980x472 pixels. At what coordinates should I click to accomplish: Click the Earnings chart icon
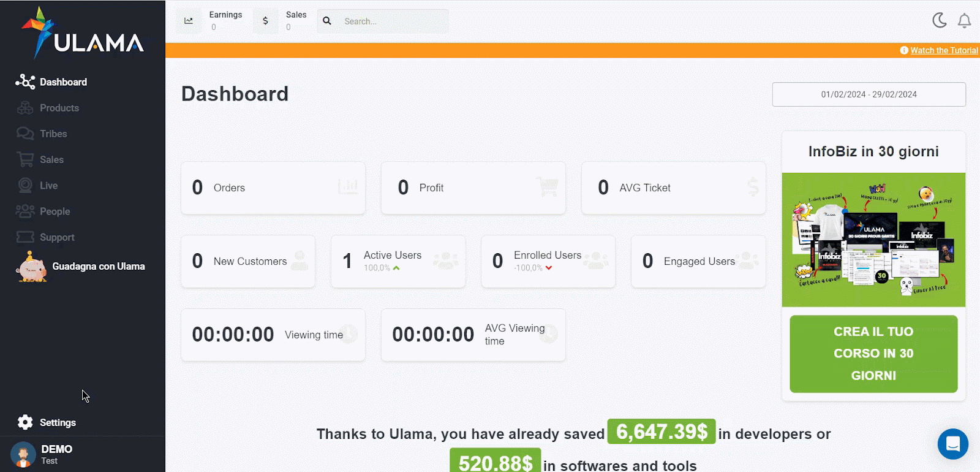point(189,21)
